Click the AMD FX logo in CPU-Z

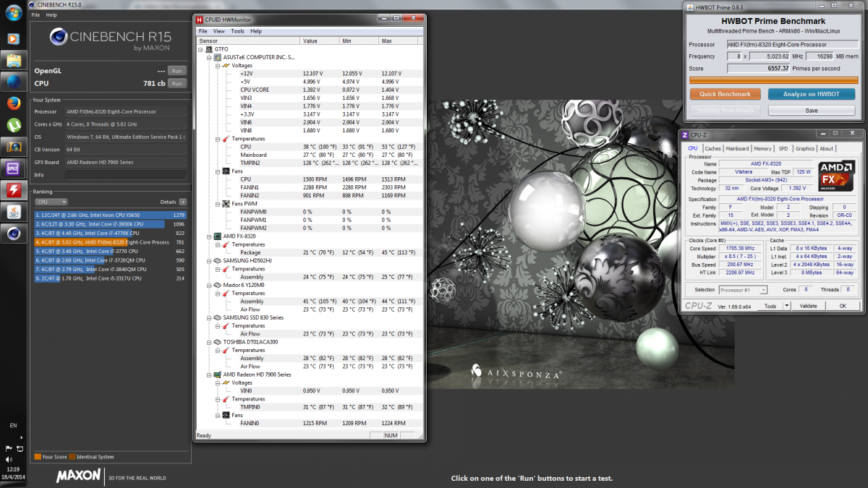838,176
